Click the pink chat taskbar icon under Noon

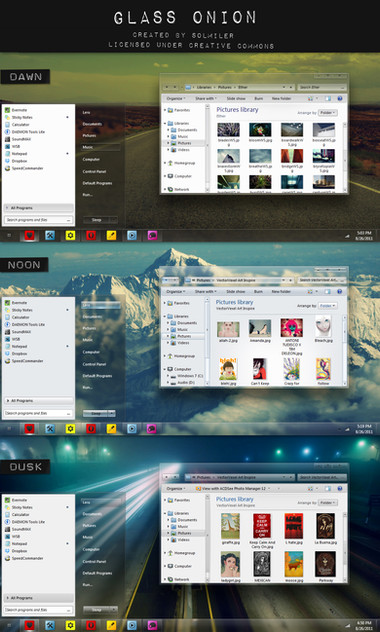click(x=152, y=428)
